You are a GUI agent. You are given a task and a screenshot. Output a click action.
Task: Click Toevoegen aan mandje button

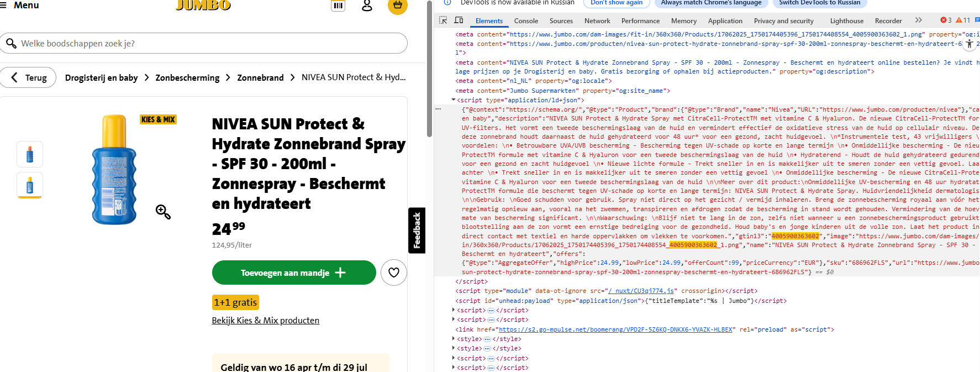pos(294,273)
